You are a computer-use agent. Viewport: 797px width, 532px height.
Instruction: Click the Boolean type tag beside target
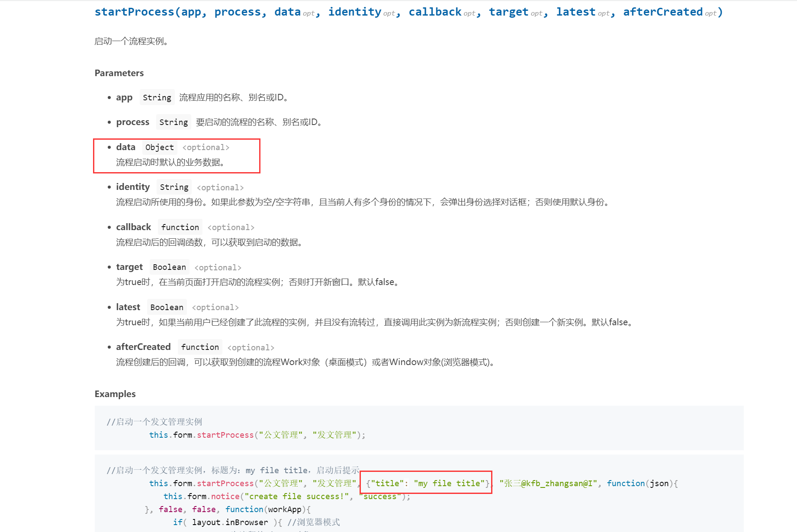point(169,267)
